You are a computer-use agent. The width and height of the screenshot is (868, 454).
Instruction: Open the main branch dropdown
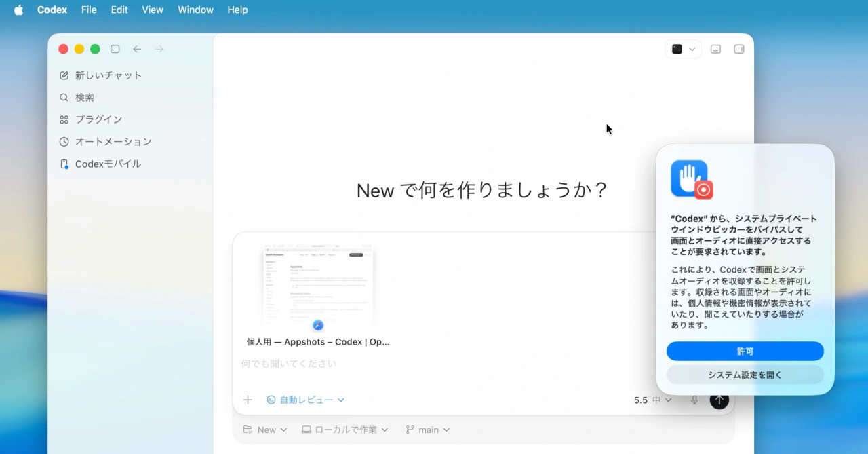click(427, 430)
